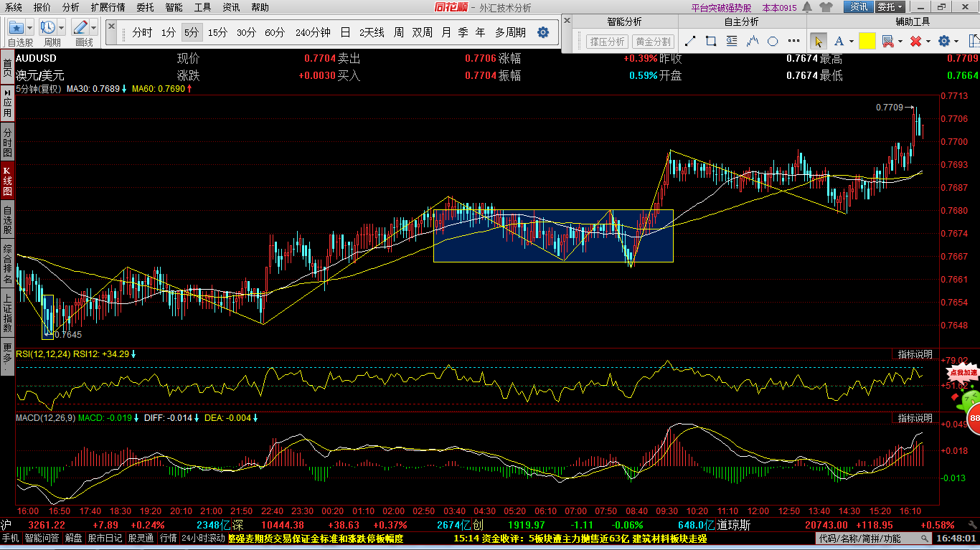Switch to 分时 period
The image size is (980, 550).
pos(142,32)
